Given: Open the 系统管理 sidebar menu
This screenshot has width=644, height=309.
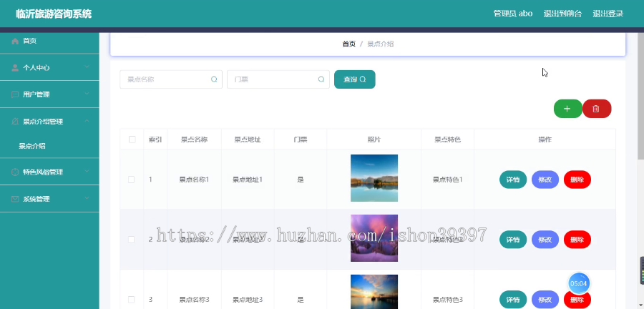Looking at the screenshot, I should coord(49,199).
